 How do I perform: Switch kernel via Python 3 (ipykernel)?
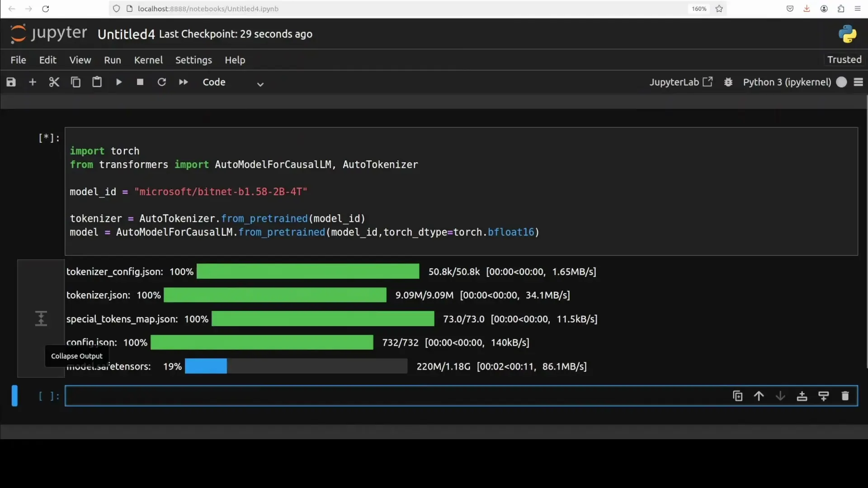click(787, 82)
